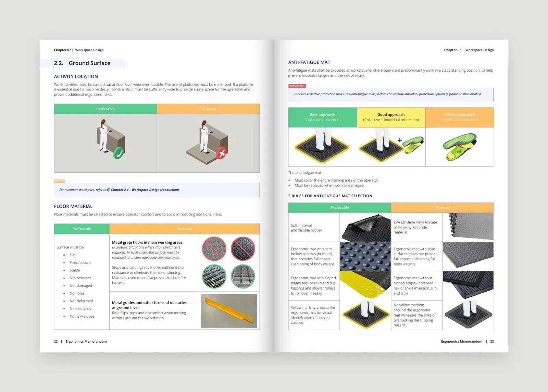The height and width of the screenshot is (392, 548).
Task: Select the mat without sloped edges photo
Action: click(x=468, y=285)
